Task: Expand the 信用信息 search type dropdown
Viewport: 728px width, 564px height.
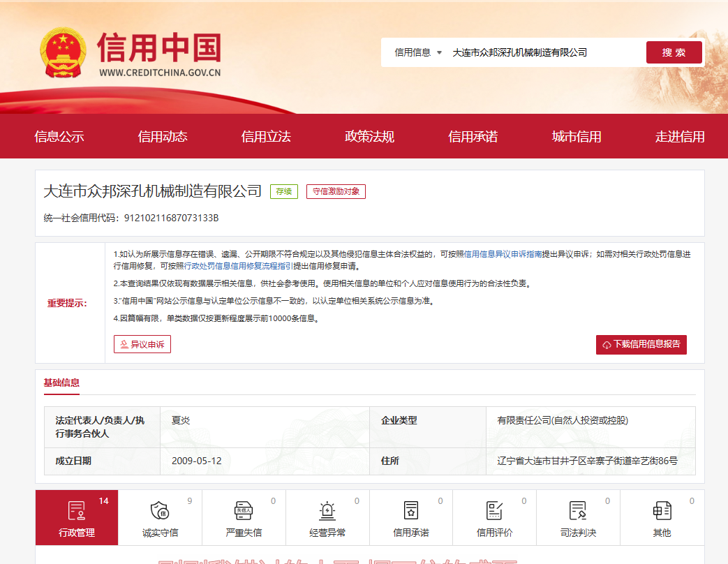Action: click(418, 52)
